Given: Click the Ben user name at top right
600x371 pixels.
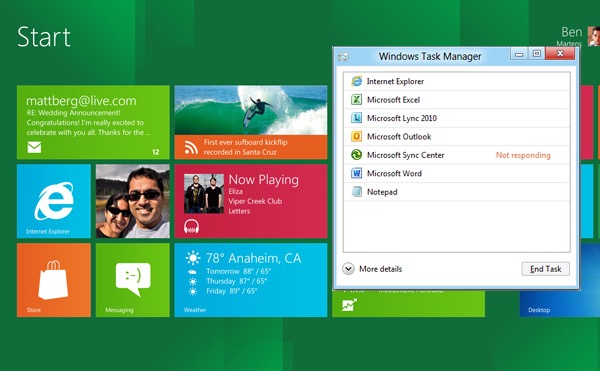Looking at the screenshot, I should click(572, 32).
